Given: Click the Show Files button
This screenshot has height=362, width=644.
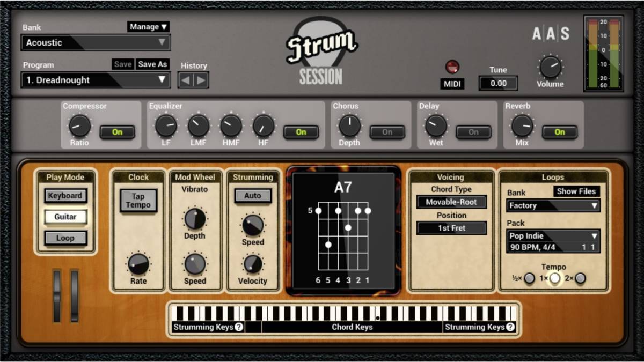Looking at the screenshot, I should click(576, 191).
